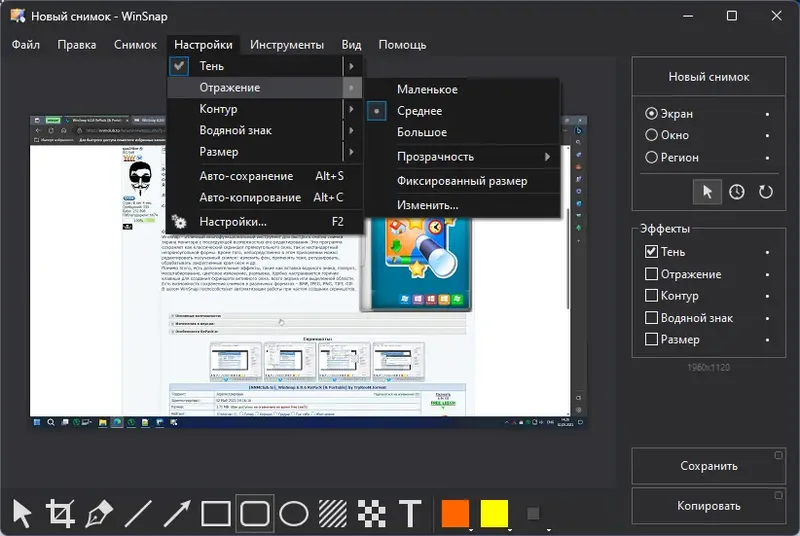Toggle the Тень checkmark in Настройки menu

179,66
